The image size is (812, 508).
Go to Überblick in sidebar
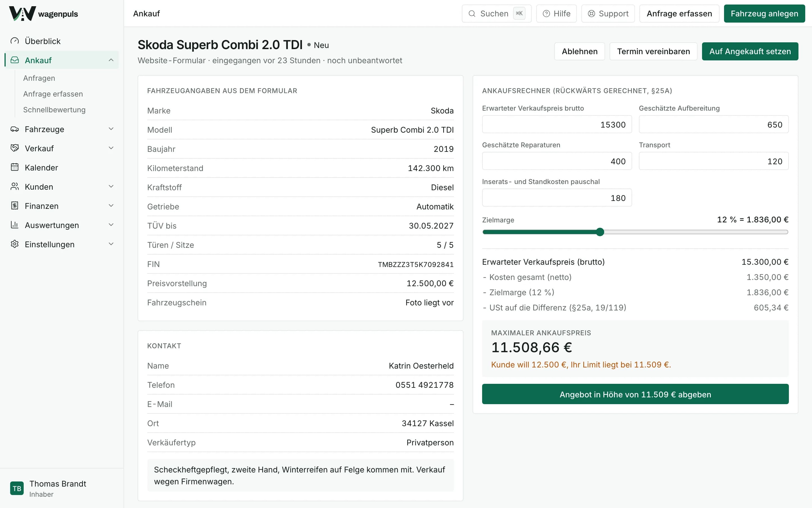(62, 41)
